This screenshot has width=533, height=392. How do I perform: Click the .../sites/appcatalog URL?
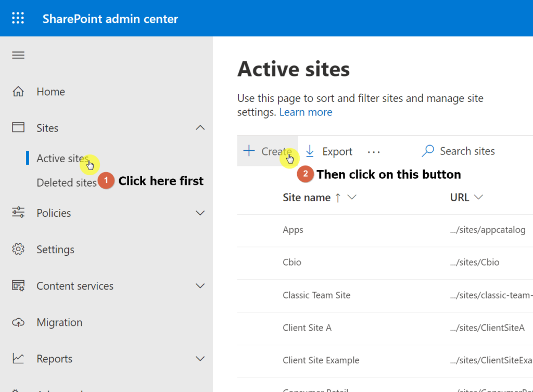pyautogui.click(x=488, y=230)
